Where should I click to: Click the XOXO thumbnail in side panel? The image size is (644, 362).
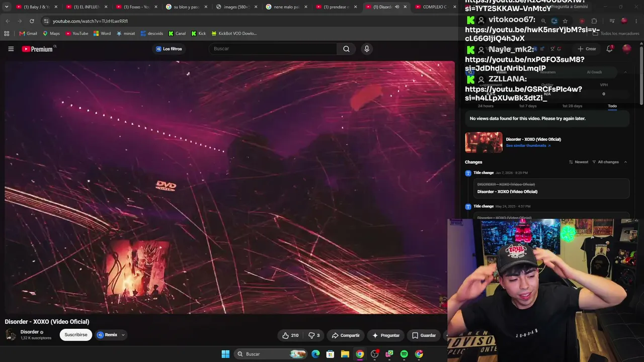pyautogui.click(x=484, y=142)
